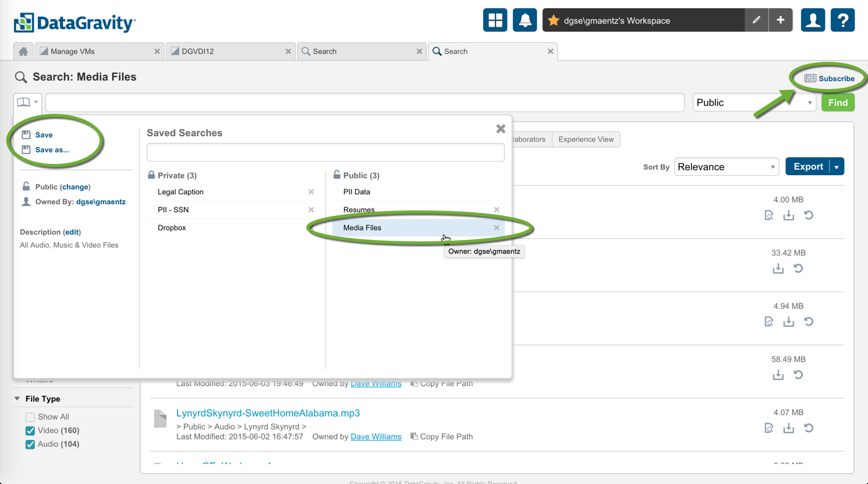Open the Sort By Relevance dropdown
868x484 pixels.
(726, 167)
